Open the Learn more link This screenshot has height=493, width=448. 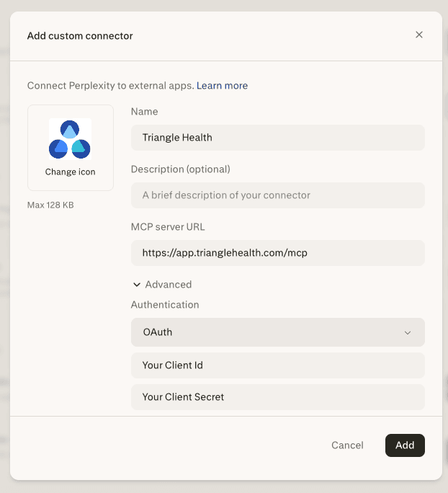tap(222, 86)
